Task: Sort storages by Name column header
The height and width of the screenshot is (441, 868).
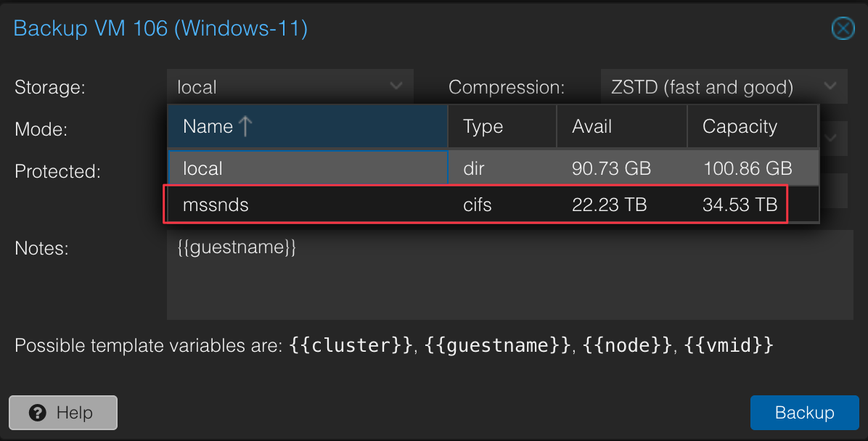Action: point(308,126)
